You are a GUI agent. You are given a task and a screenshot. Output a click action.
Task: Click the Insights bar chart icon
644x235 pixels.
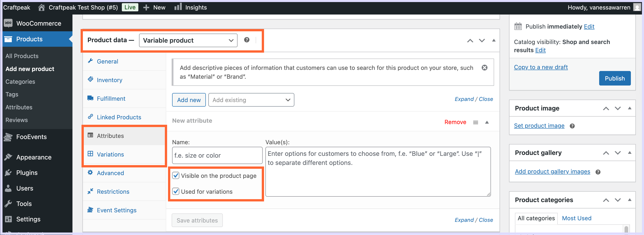click(x=178, y=7)
